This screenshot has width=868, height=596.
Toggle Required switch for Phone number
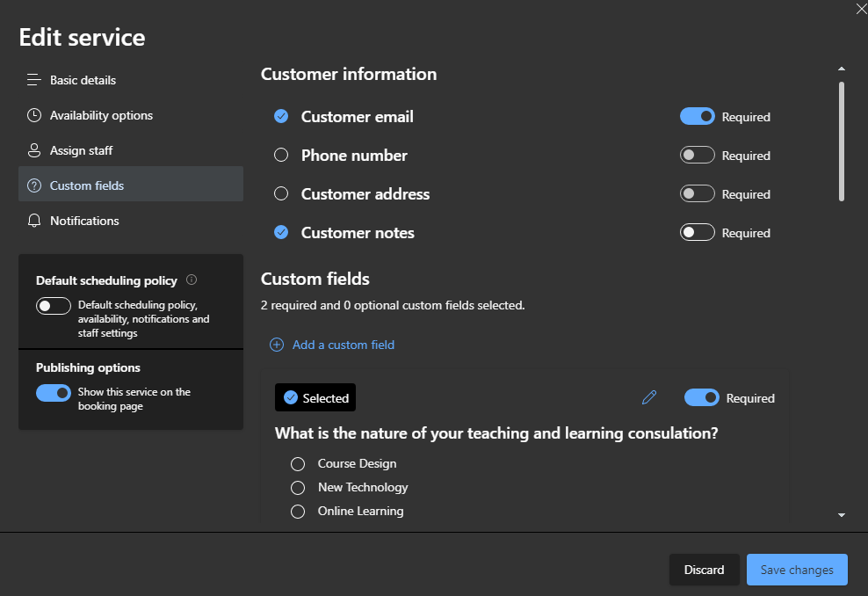(697, 156)
